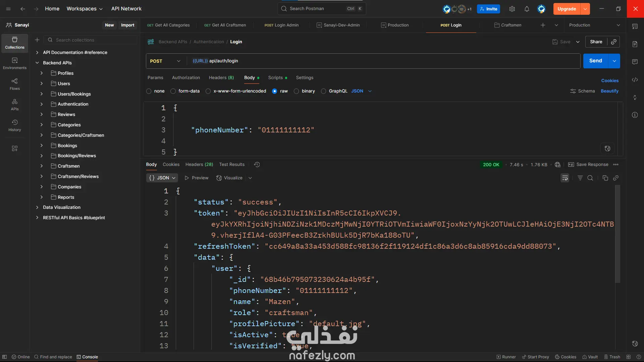Copy response body with the copy icon
The height and width of the screenshot is (362, 644).
pos(605,178)
